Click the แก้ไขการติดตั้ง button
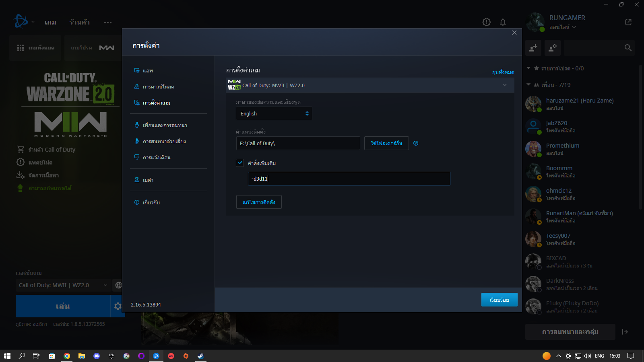 pos(259,202)
